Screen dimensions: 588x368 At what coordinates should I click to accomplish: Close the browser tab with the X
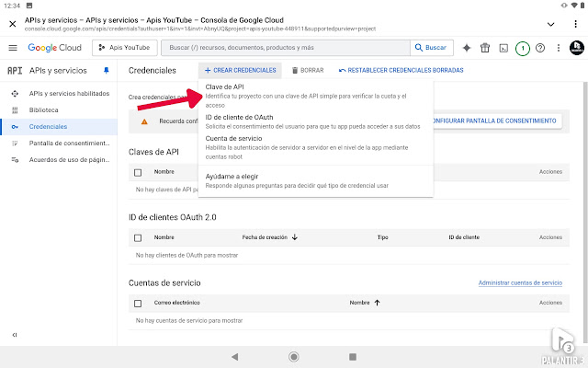13,22
